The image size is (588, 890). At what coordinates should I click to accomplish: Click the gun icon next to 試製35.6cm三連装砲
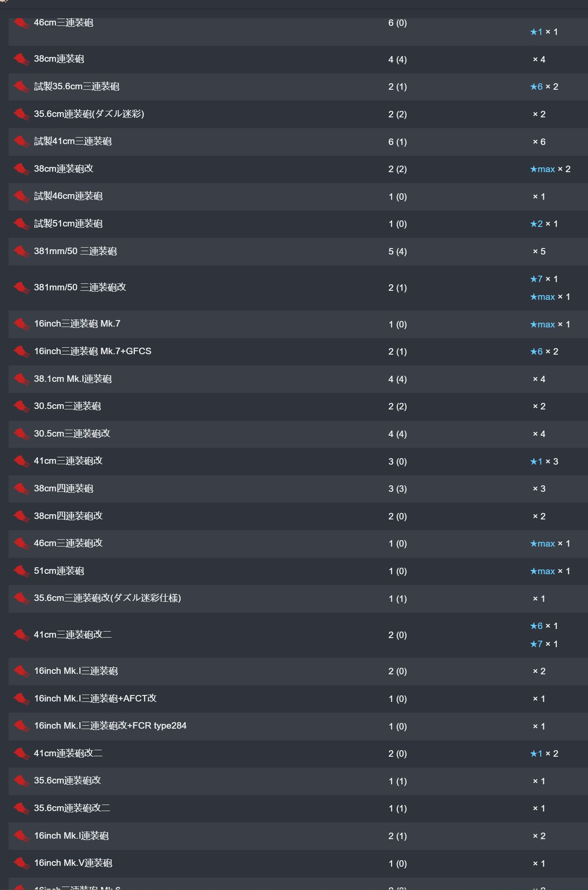tap(21, 87)
